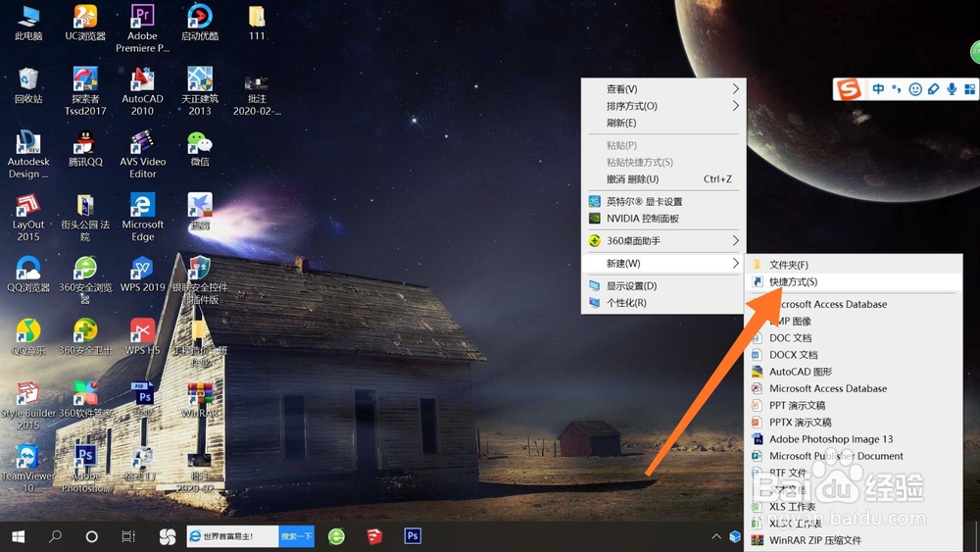Image resolution: width=980 pixels, height=552 pixels.
Task: Open 英特尔® 显卡设置 from context menu
Action: 663,201
